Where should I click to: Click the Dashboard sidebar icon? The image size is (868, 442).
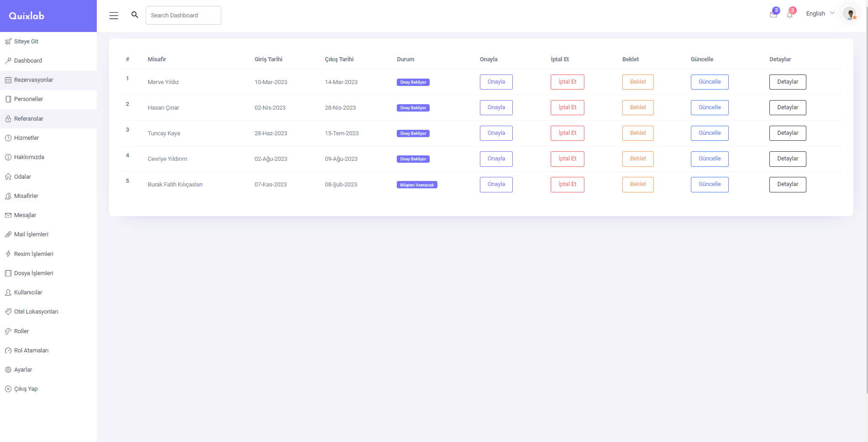pos(8,61)
